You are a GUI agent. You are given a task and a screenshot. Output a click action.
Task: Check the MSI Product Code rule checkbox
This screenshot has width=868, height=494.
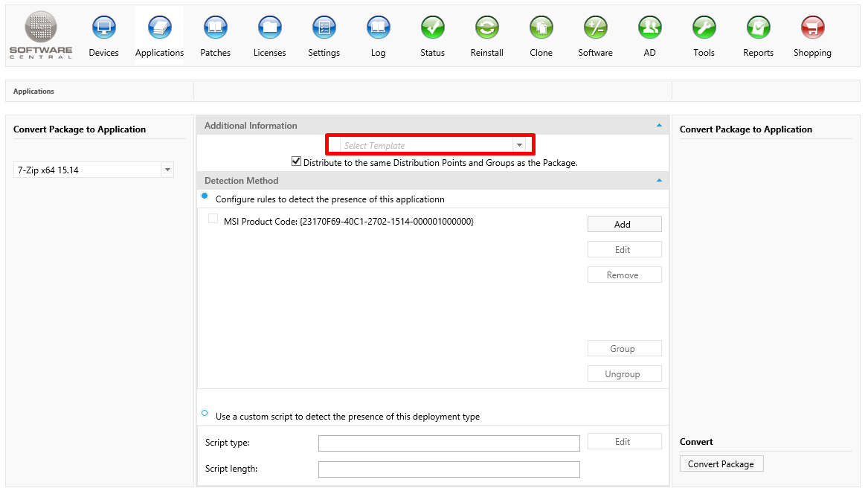(x=213, y=219)
